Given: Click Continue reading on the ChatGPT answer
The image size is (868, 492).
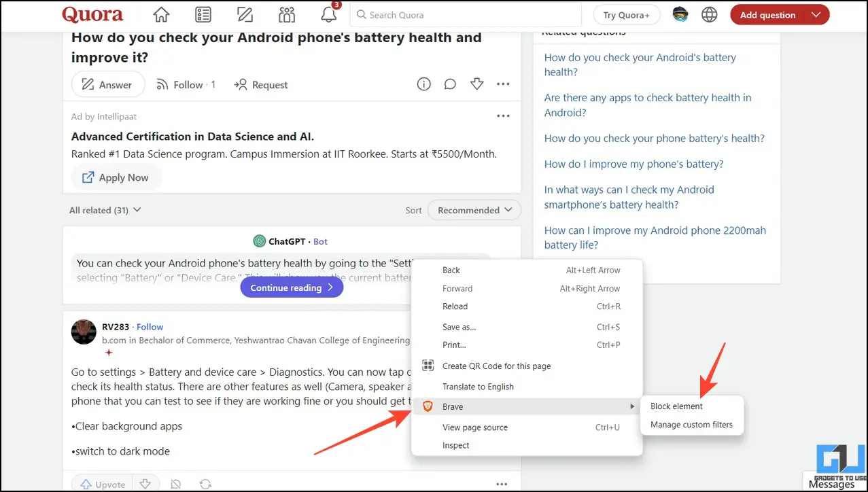Looking at the screenshot, I should 292,287.
